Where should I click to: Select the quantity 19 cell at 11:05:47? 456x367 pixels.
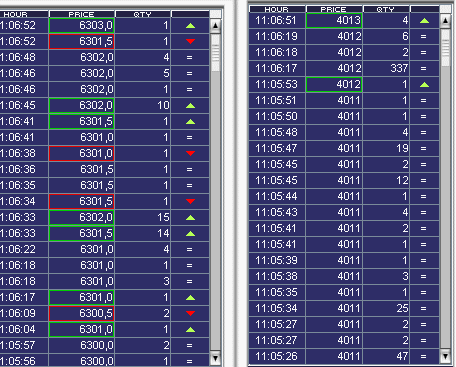coord(386,149)
